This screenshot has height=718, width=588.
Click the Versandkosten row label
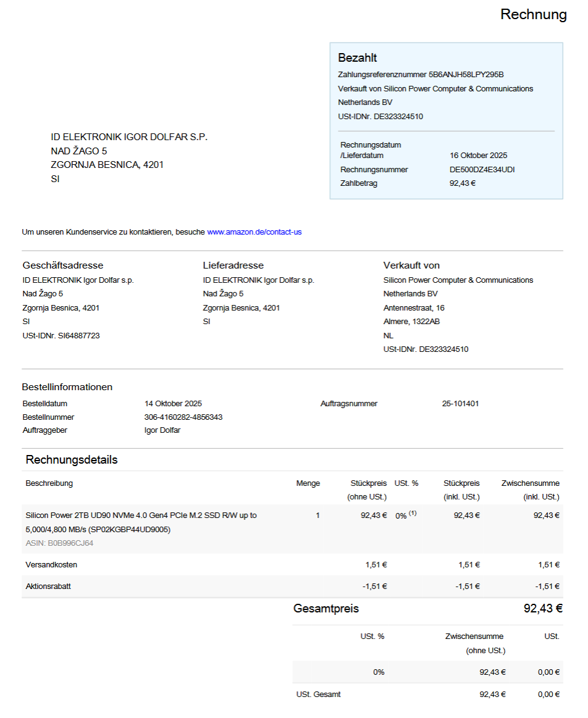point(51,565)
